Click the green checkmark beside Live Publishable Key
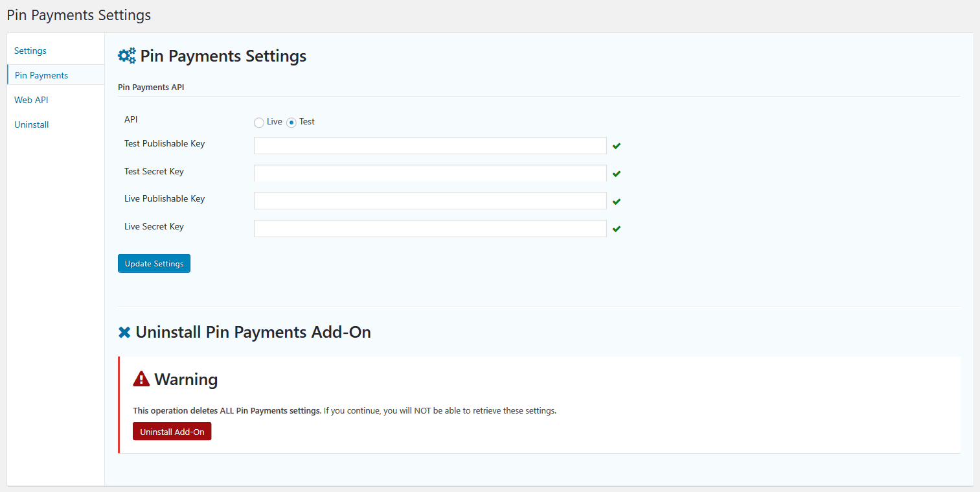 pyautogui.click(x=616, y=201)
